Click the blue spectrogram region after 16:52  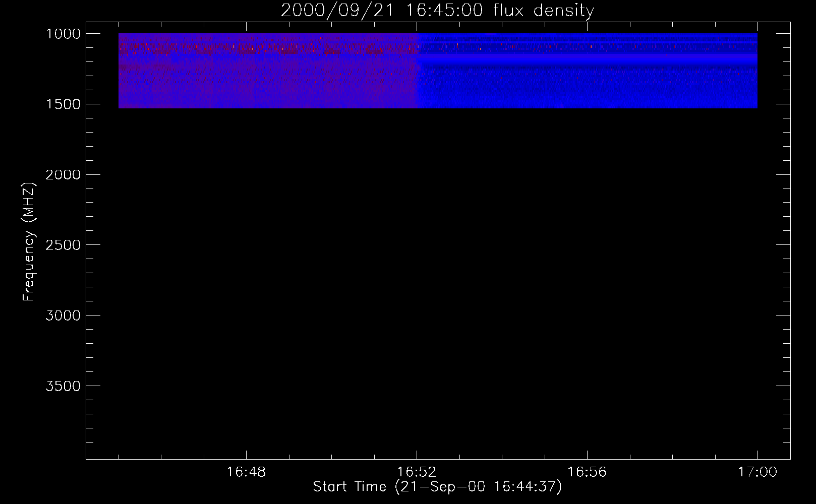588,71
